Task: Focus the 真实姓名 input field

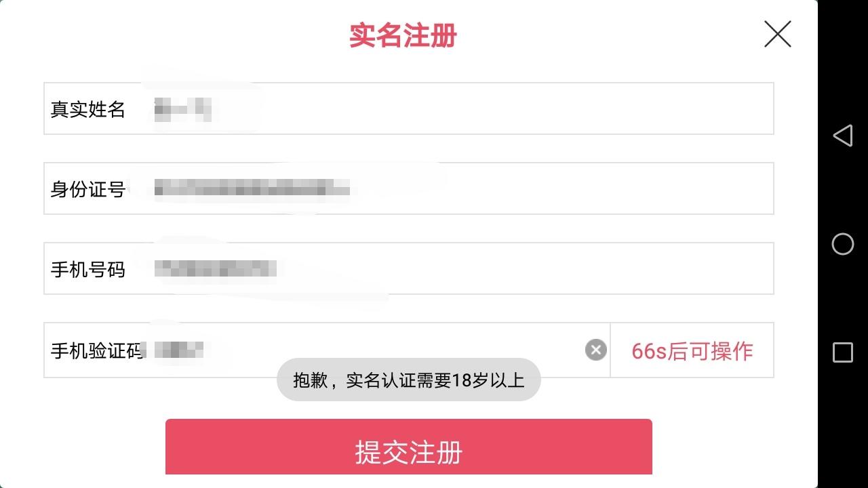Action: click(409, 108)
